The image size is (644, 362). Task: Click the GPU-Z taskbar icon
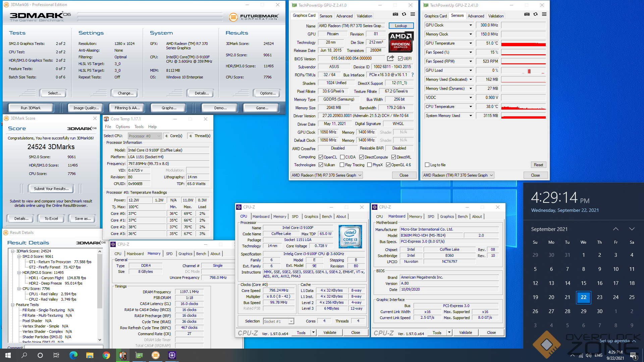tap(139, 355)
